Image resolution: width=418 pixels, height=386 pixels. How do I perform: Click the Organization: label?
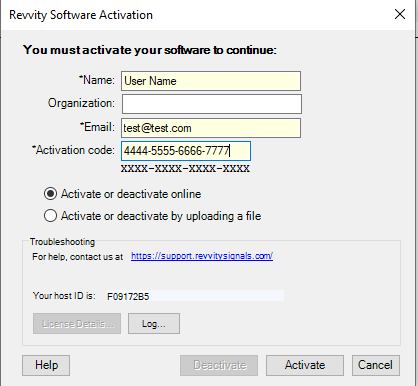point(81,103)
